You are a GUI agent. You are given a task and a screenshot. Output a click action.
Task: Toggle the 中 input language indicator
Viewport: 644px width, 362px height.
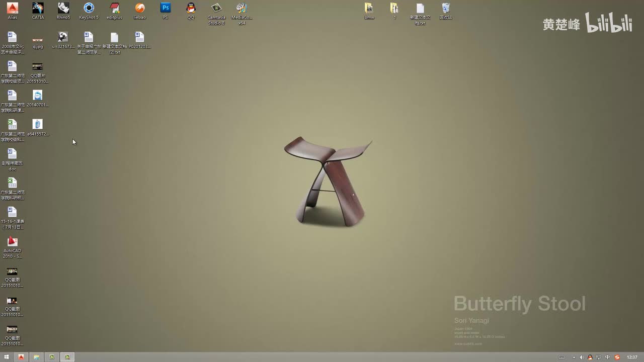click(607, 357)
